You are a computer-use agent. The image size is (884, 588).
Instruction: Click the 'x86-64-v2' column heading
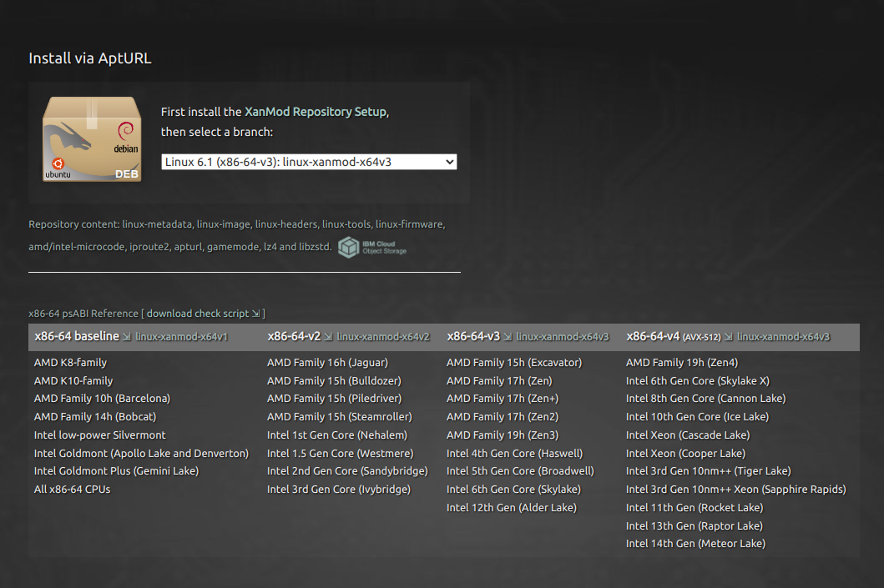pos(294,336)
